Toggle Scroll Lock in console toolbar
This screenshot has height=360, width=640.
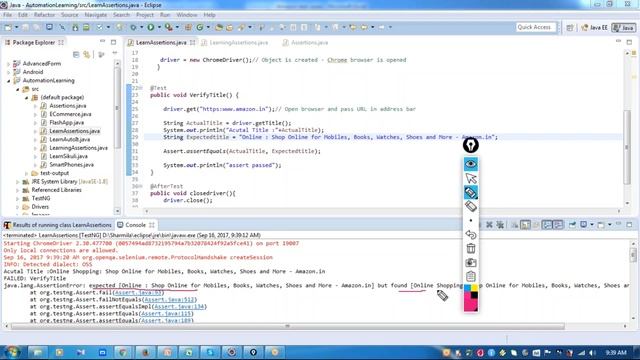525,225
